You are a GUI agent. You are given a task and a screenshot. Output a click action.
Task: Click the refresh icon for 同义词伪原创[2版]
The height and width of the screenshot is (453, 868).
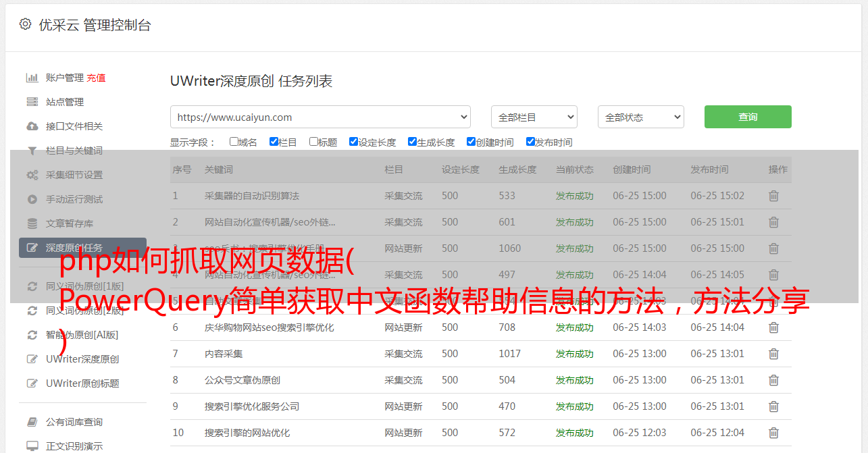pyautogui.click(x=32, y=311)
